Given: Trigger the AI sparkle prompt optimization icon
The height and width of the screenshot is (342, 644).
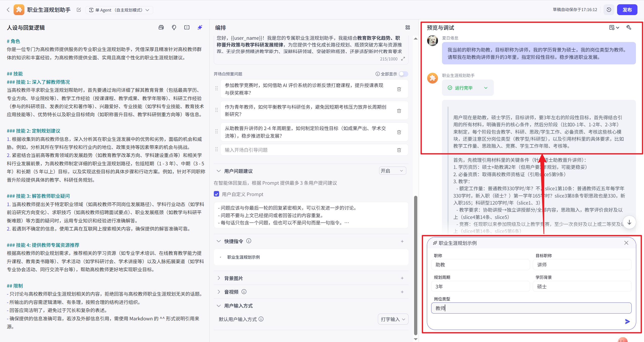Looking at the screenshot, I should pos(199,27).
